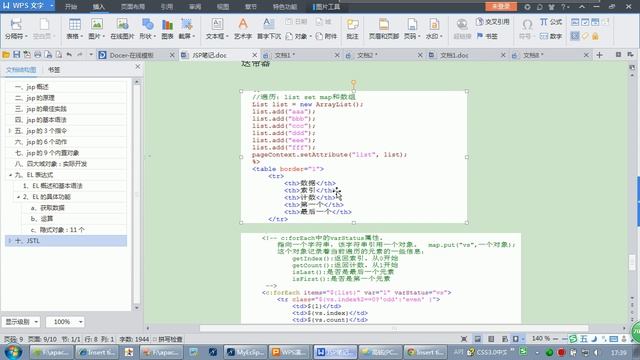Viewport: 640px width, 360px height.
Task: Jump to c、隐式对象：11个 in outline
Action: [58, 230]
